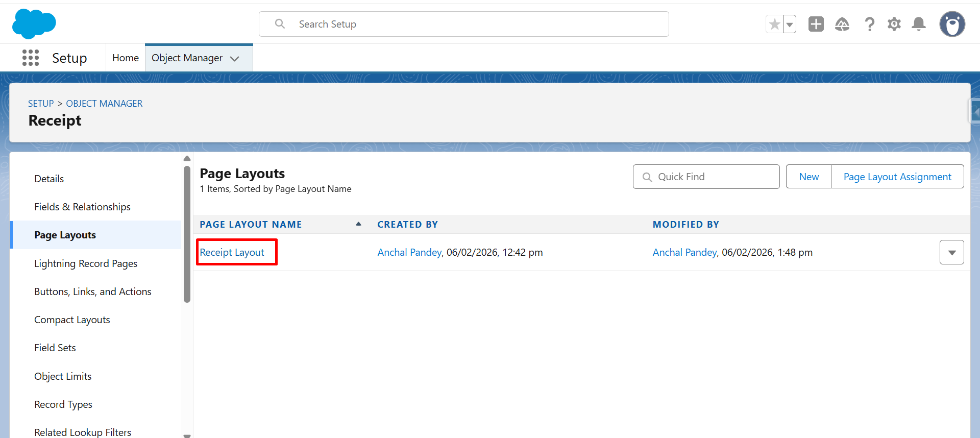This screenshot has height=438, width=980.
Task: Click the Favorites star icon
Action: coord(774,24)
